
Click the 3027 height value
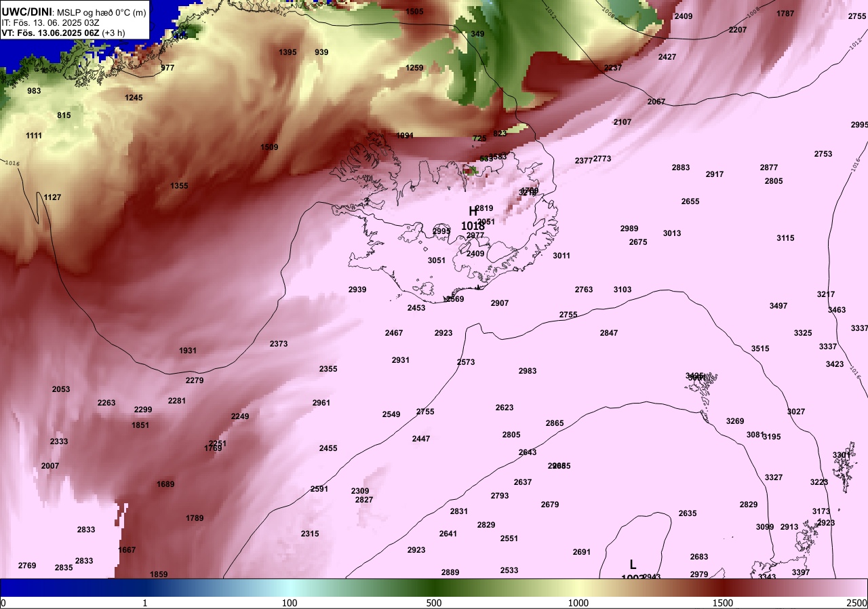tap(796, 412)
